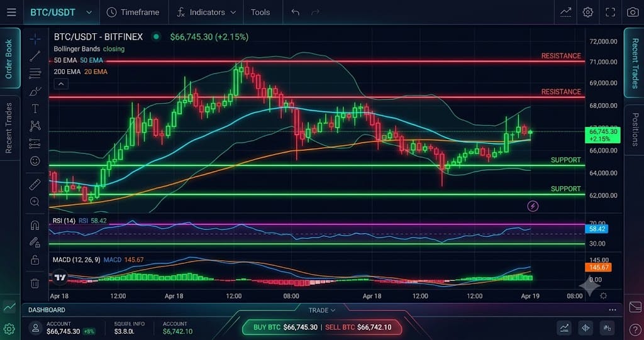Open the DASHBOARD panel tab
This screenshot has width=644, height=340.
coord(47,310)
